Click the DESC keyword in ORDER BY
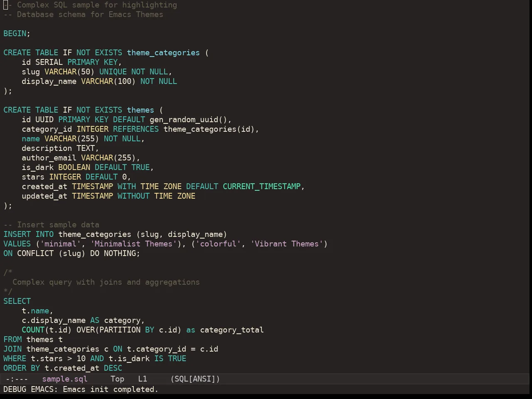This screenshot has height=399, width=532. coord(113,368)
